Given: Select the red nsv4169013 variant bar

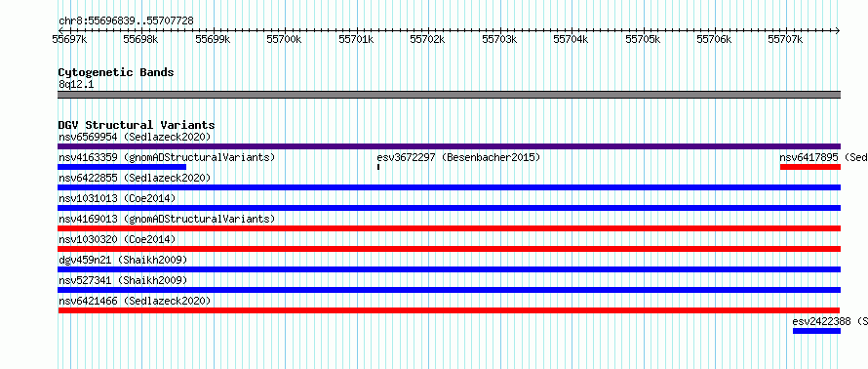Looking at the screenshot, I should [x=449, y=228].
